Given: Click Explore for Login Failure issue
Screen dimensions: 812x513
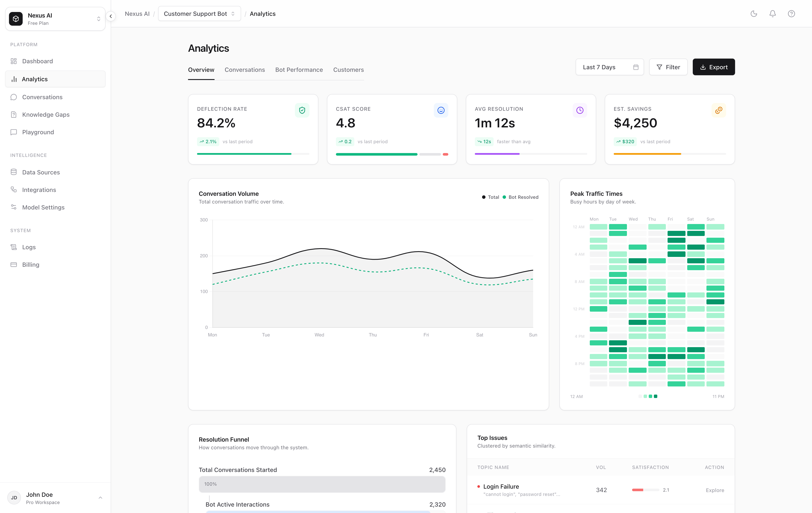Looking at the screenshot, I should tap(715, 490).
